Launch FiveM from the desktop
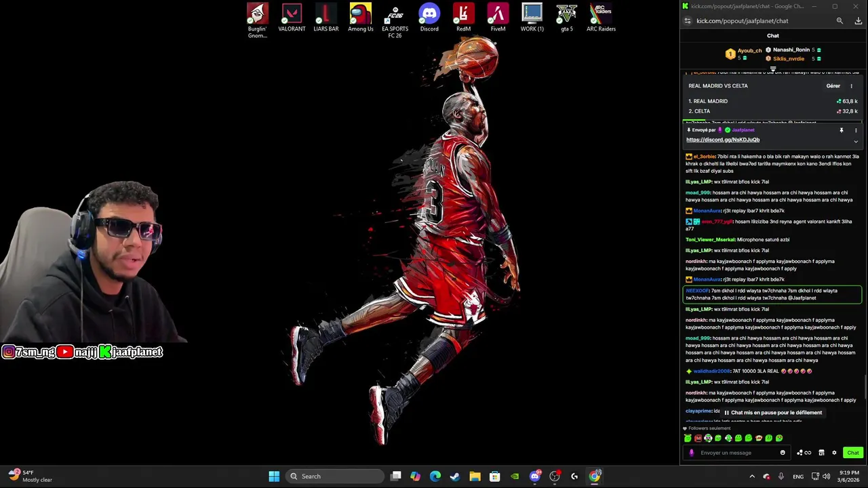868x488 pixels. point(498,18)
